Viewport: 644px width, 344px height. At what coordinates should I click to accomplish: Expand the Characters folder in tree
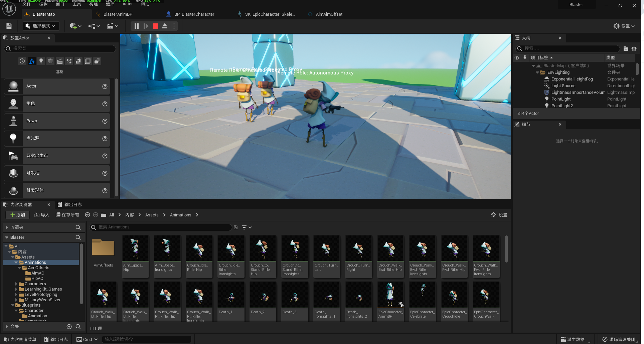point(16,284)
